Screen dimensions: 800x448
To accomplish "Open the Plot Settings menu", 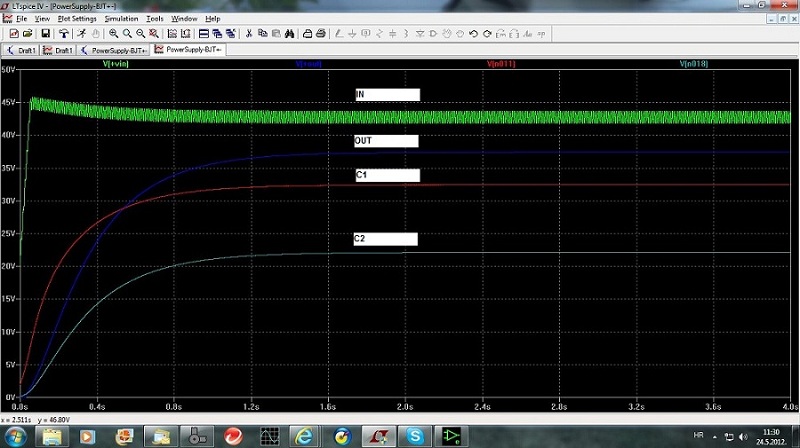I will 77,18.
